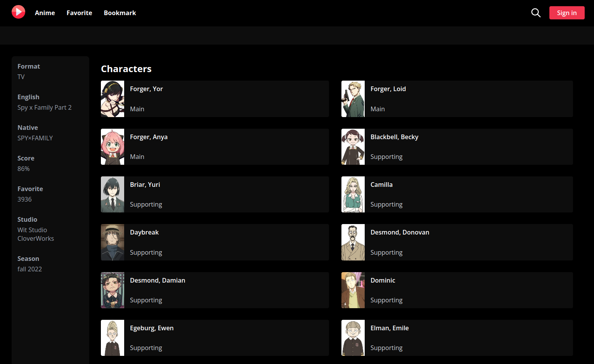Click the 'Score' sidebar label

point(26,158)
